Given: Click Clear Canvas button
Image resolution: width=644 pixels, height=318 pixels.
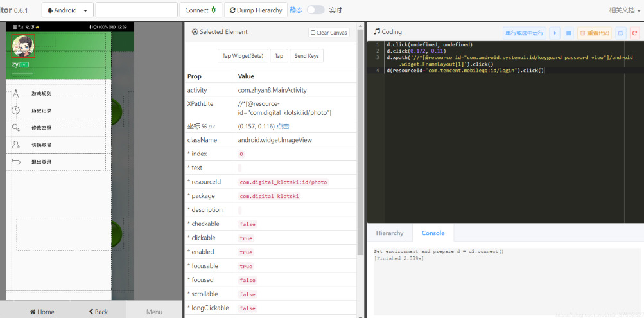Looking at the screenshot, I should (329, 33).
